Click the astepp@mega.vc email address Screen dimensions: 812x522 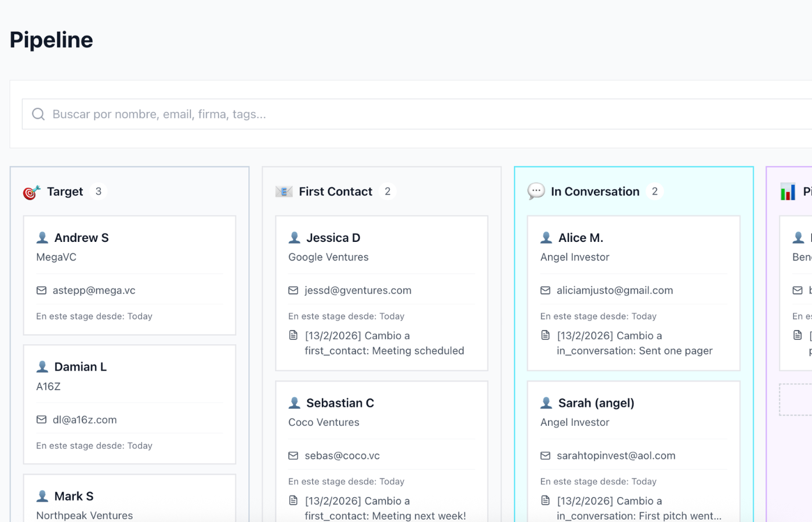click(x=94, y=291)
